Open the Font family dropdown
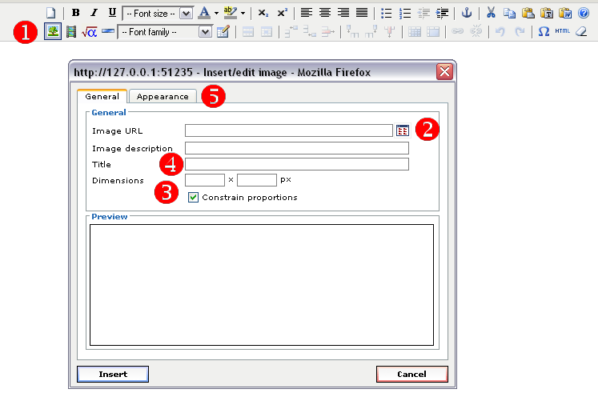 [165, 32]
